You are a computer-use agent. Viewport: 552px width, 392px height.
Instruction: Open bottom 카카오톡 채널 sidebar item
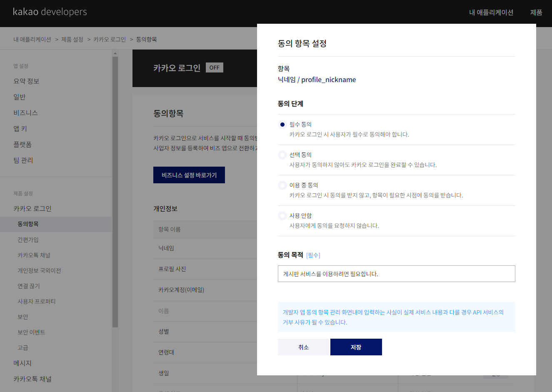point(32,379)
